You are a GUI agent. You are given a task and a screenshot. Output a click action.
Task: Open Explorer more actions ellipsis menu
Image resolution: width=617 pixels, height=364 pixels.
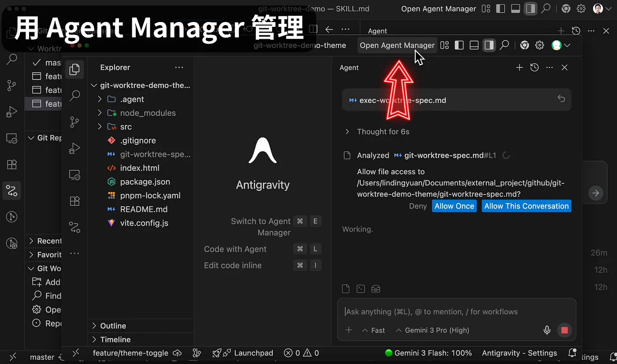179,67
